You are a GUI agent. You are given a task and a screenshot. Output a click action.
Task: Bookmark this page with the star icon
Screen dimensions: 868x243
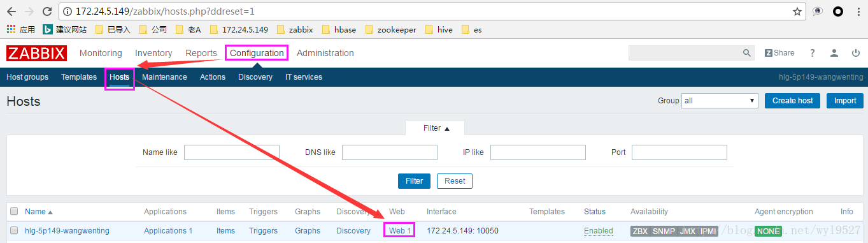click(x=797, y=11)
